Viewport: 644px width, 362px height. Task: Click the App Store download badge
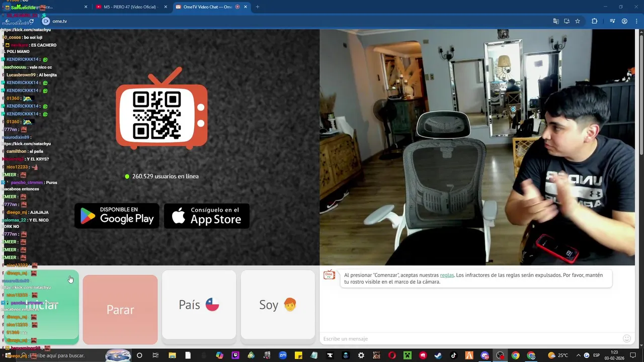pyautogui.click(x=207, y=216)
